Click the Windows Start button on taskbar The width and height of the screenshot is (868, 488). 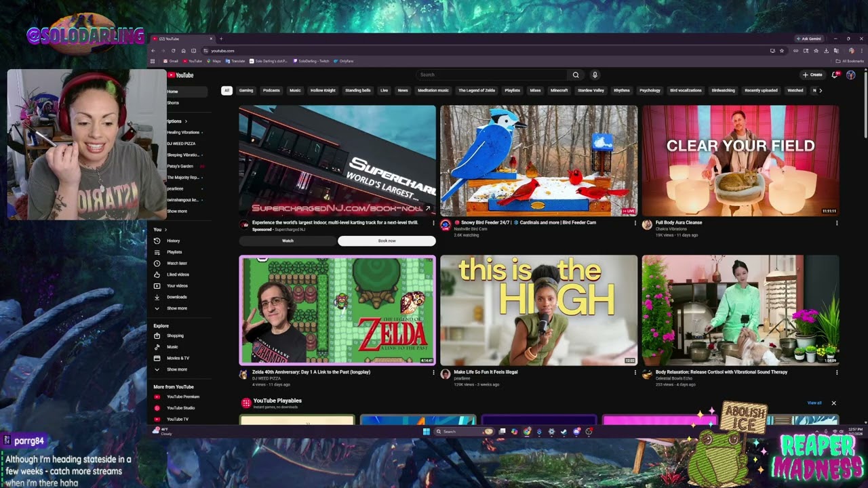click(x=427, y=431)
